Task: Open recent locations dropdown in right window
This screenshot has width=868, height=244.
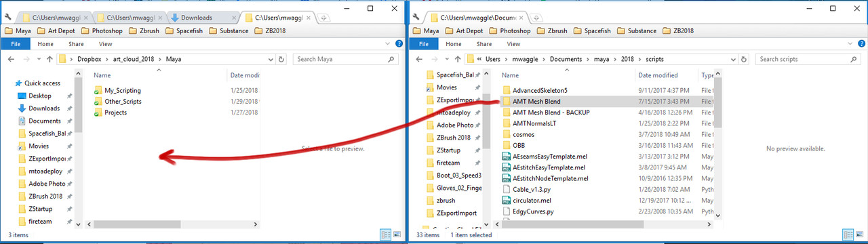Action: tap(446, 59)
